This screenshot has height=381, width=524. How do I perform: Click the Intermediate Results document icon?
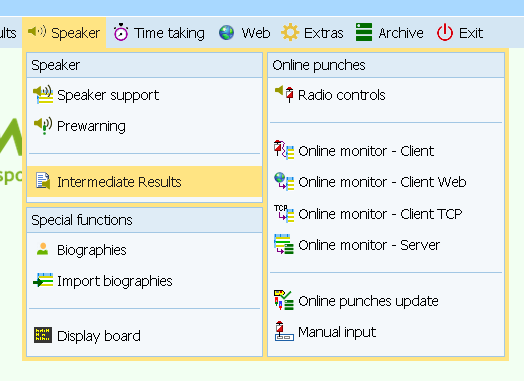click(43, 181)
